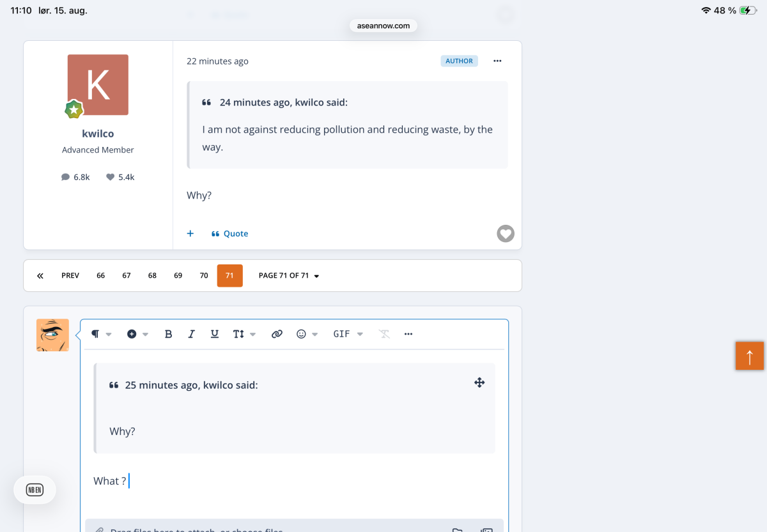
Task: Open kwilco's avatar profile picture
Action: tap(98, 85)
